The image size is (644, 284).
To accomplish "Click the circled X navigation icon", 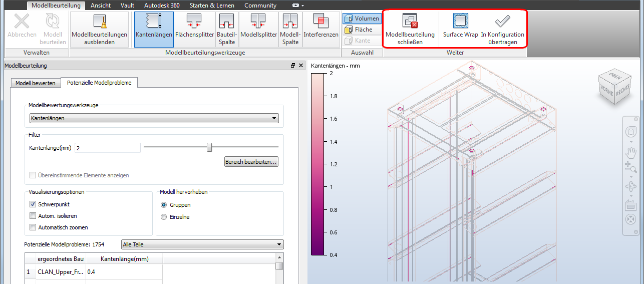I will click(x=630, y=219).
